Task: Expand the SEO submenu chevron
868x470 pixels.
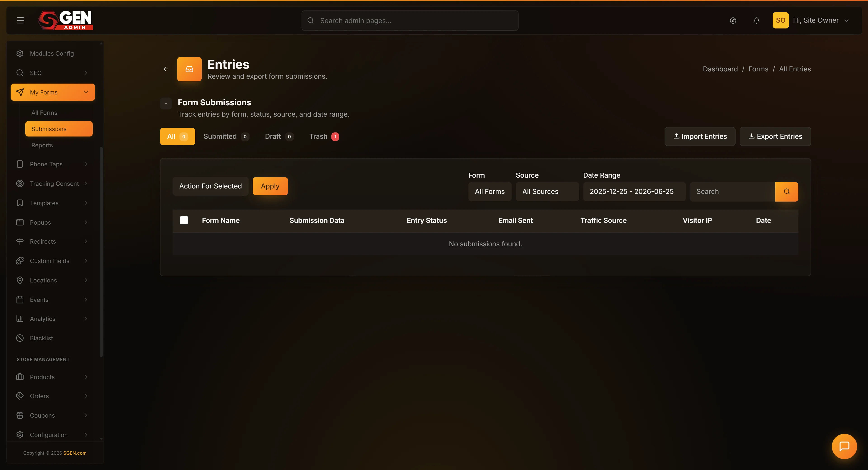Action: (x=86, y=73)
